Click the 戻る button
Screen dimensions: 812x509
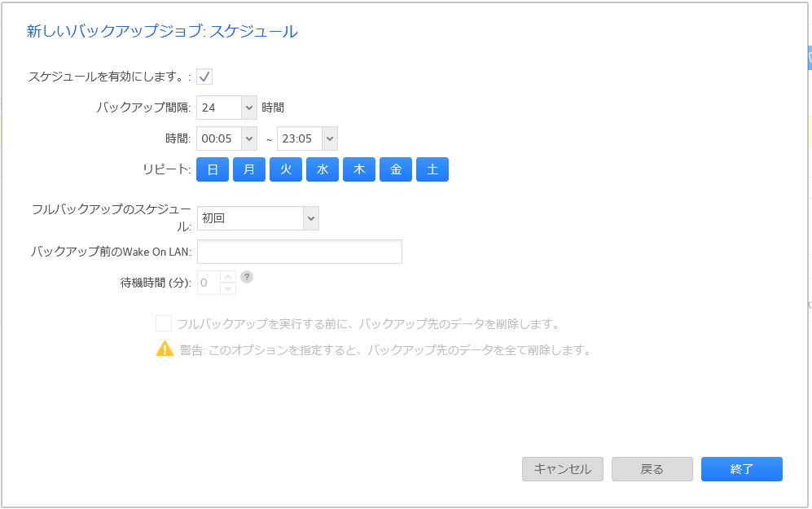(652, 469)
